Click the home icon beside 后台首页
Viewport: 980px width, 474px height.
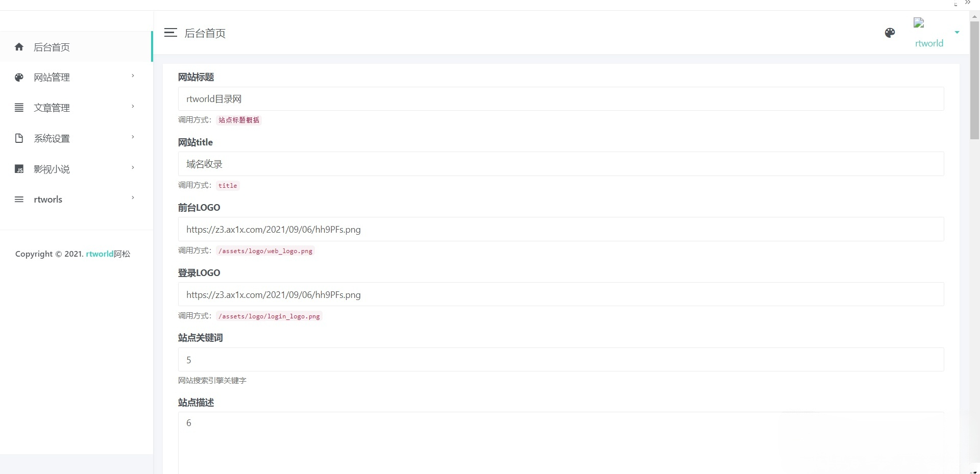tap(19, 46)
